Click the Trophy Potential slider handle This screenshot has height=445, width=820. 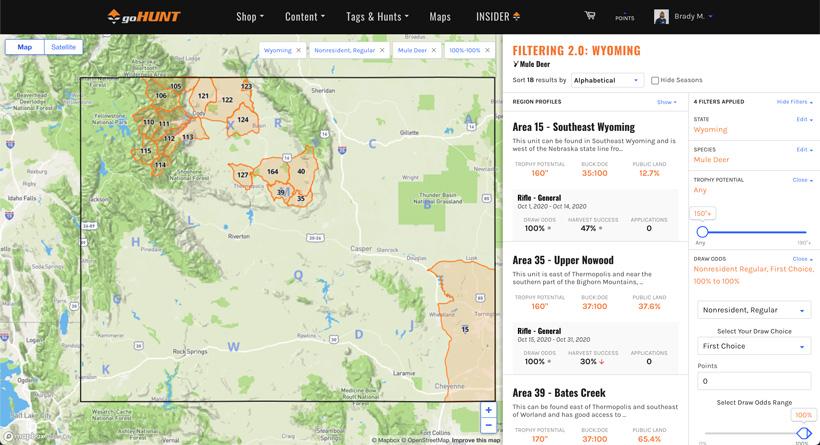point(702,231)
